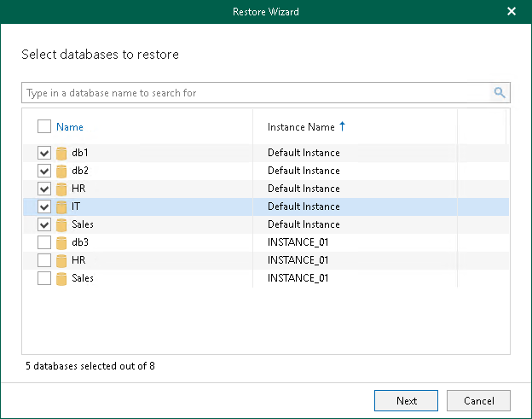Click the db3 database icon
This screenshot has height=419, width=532.
(61, 242)
